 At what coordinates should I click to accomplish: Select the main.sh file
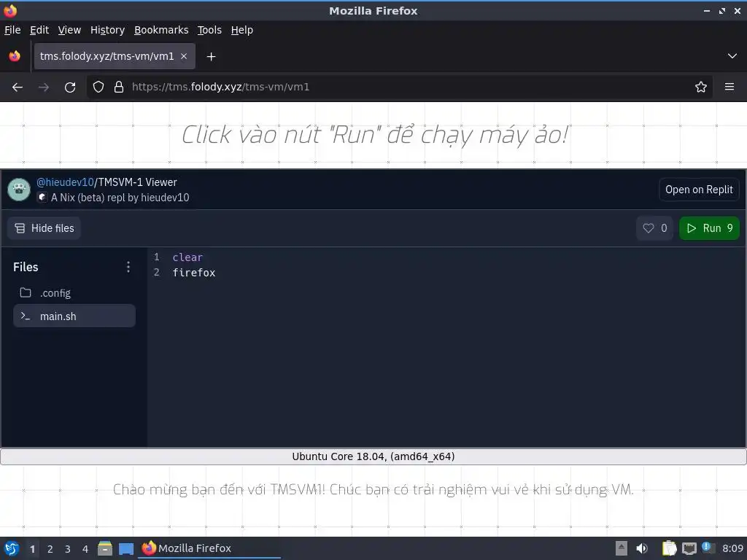(74, 316)
